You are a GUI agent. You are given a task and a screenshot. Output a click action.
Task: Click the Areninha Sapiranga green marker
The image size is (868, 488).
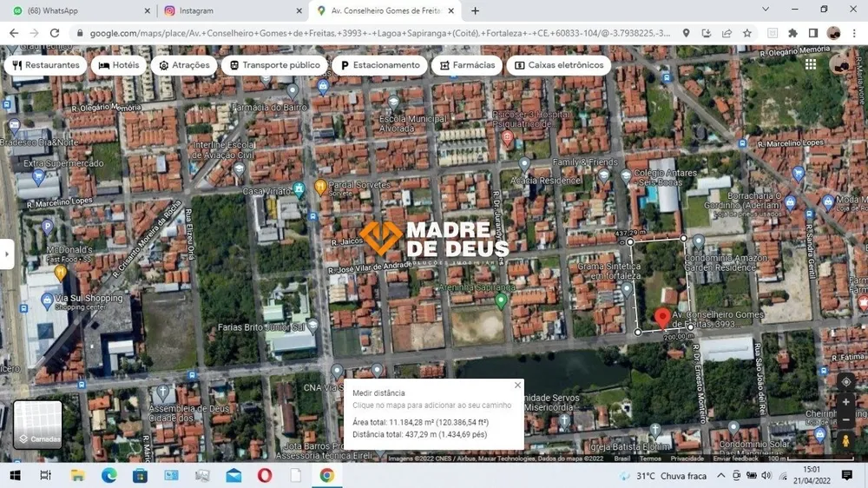click(501, 300)
